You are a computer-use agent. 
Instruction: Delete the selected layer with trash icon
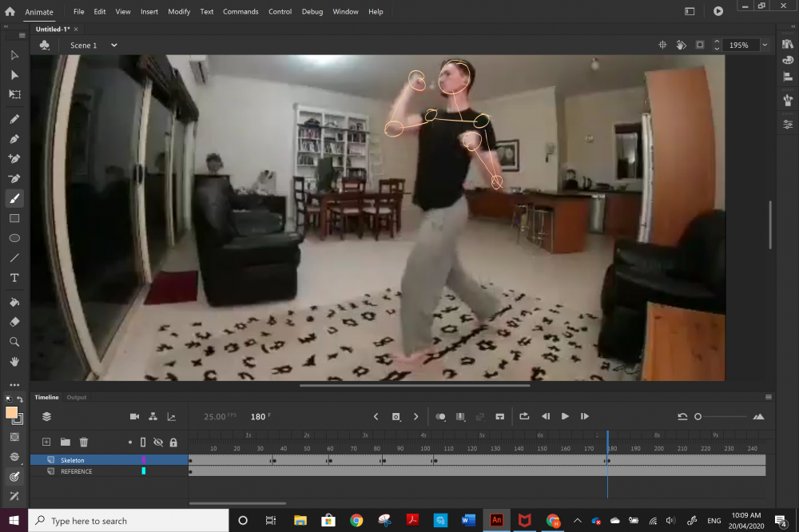tap(84, 442)
